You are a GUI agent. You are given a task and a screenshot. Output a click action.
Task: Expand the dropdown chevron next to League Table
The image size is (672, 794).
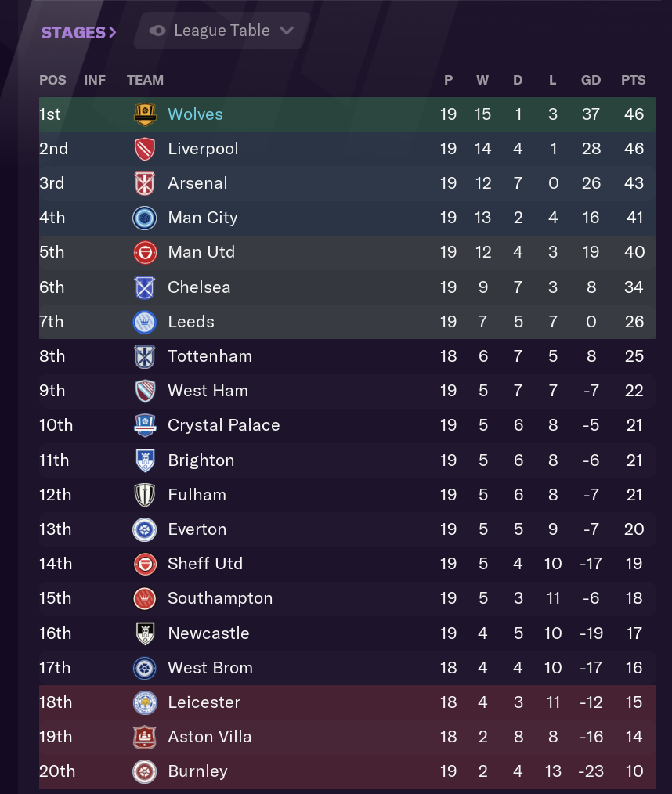point(287,31)
